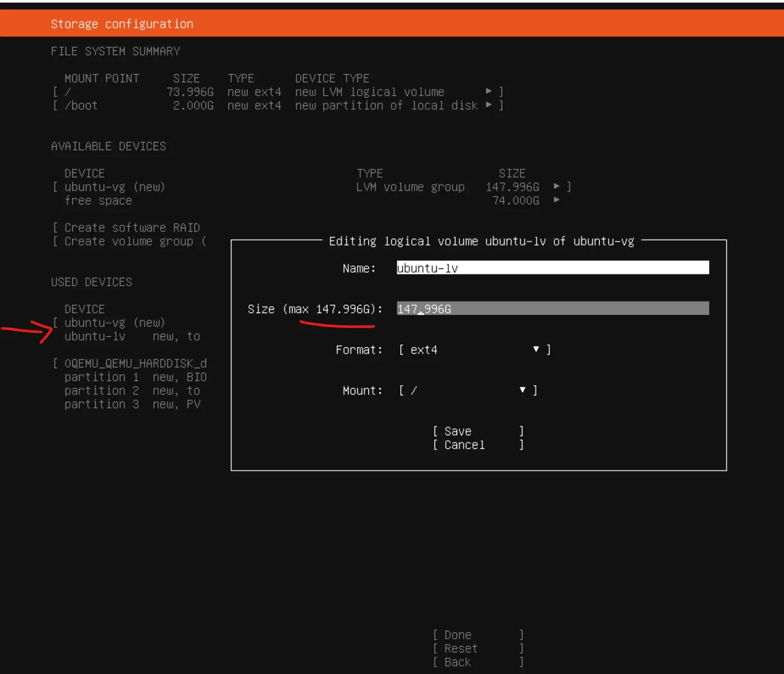Image resolution: width=784 pixels, height=674 pixels.
Task: Click Reset at the bottom
Action: point(478,649)
